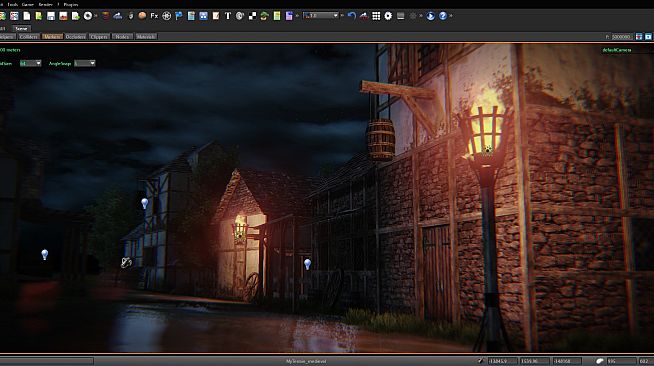Click the white crosshair wheel icon

pos(166,16)
